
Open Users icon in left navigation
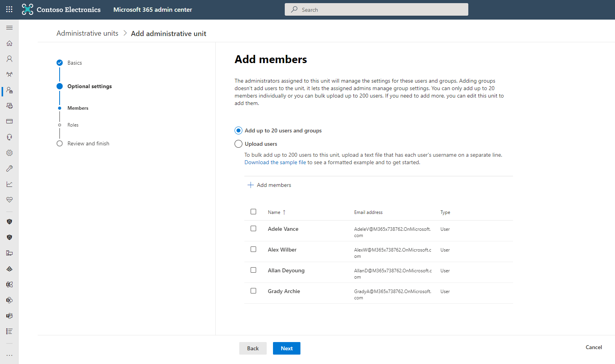[9, 59]
